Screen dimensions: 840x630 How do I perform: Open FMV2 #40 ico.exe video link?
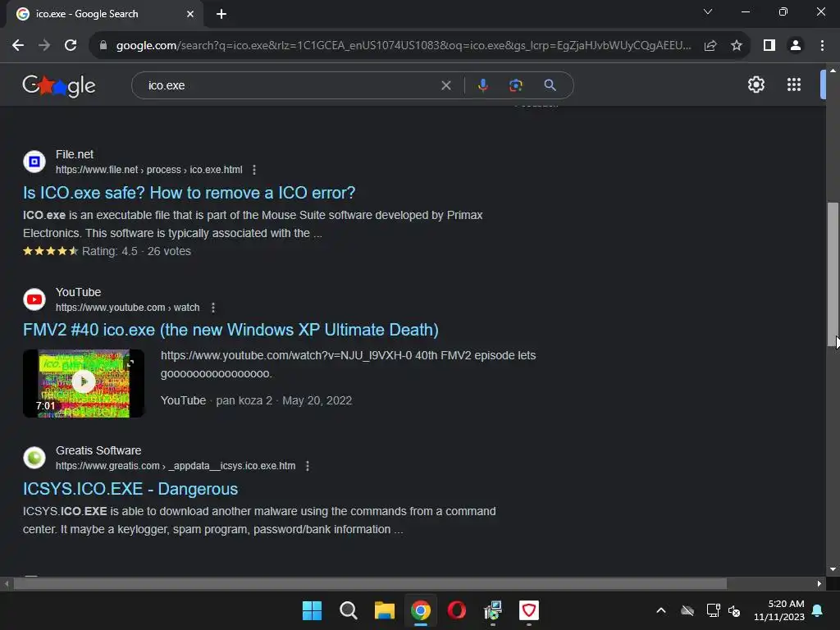point(231,330)
